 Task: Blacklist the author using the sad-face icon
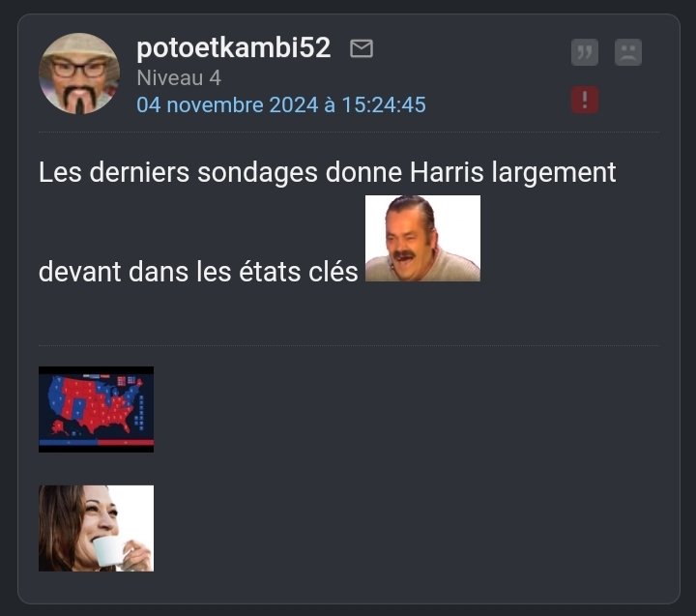tap(628, 52)
